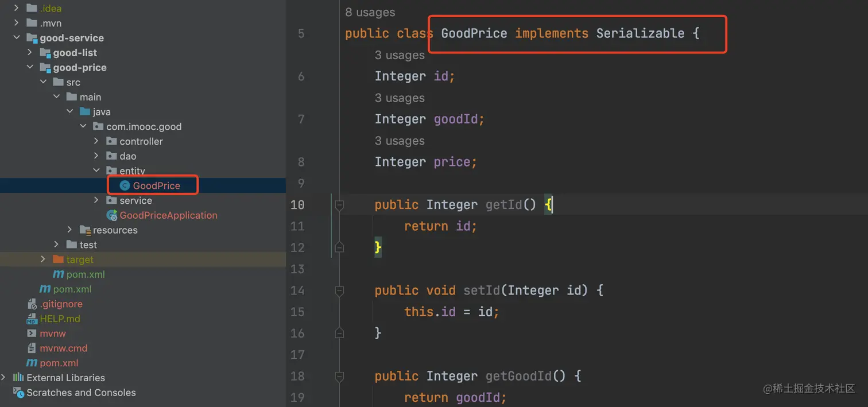Viewport: 868px width, 407px height.
Task: Collapse the good-price module chevron
Action: point(30,67)
